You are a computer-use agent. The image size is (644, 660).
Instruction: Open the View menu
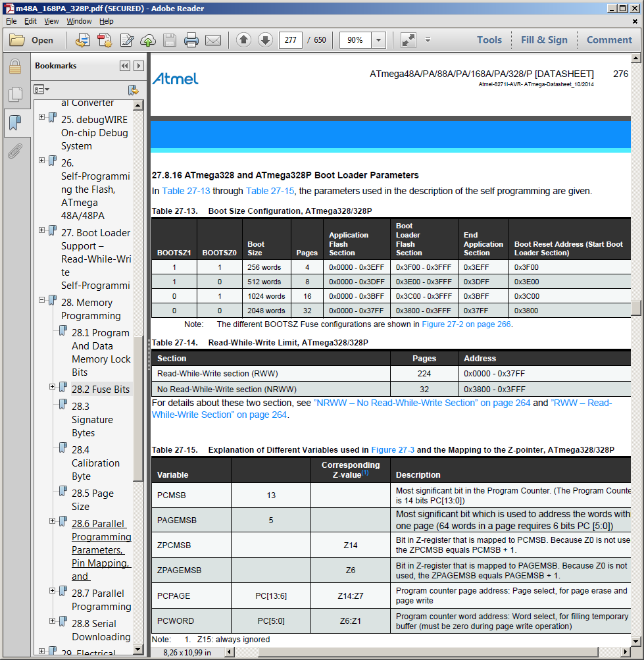point(51,21)
